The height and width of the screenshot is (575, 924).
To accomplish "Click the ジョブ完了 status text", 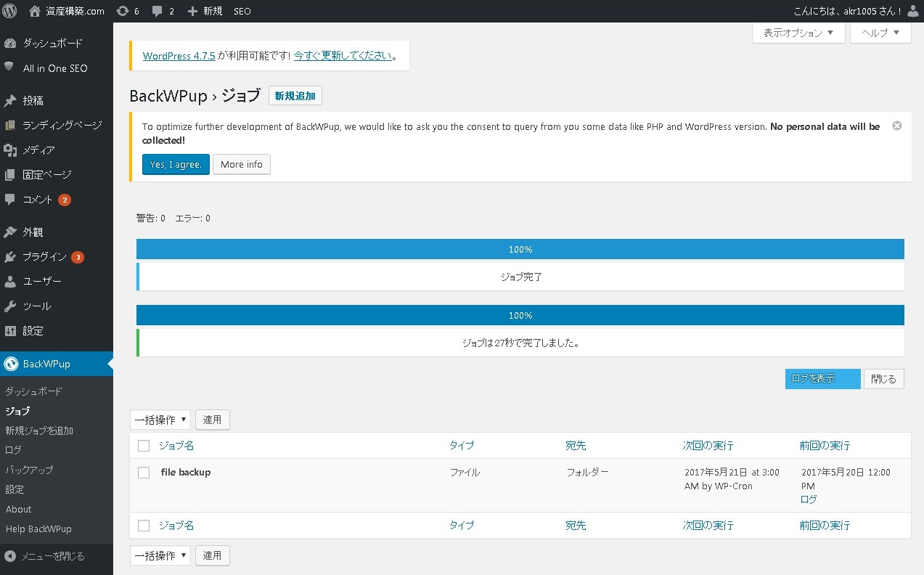I will pyautogui.click(x=522, y=277).
